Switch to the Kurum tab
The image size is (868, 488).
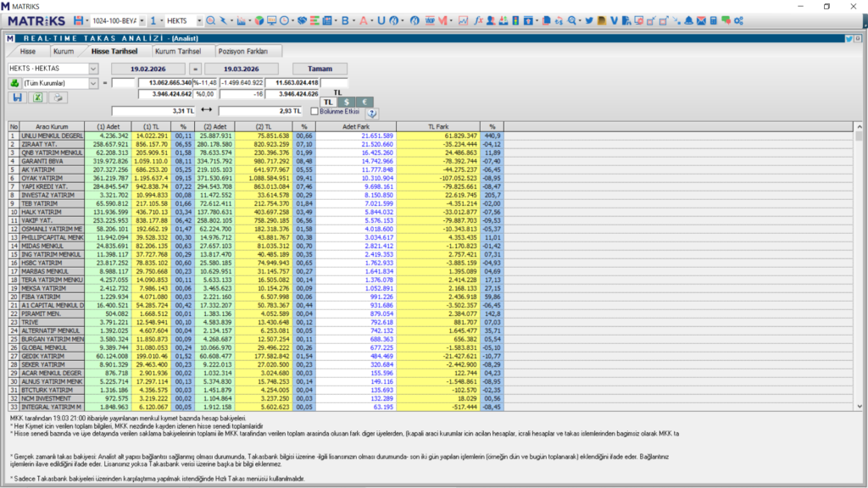[x=64, y=51]
